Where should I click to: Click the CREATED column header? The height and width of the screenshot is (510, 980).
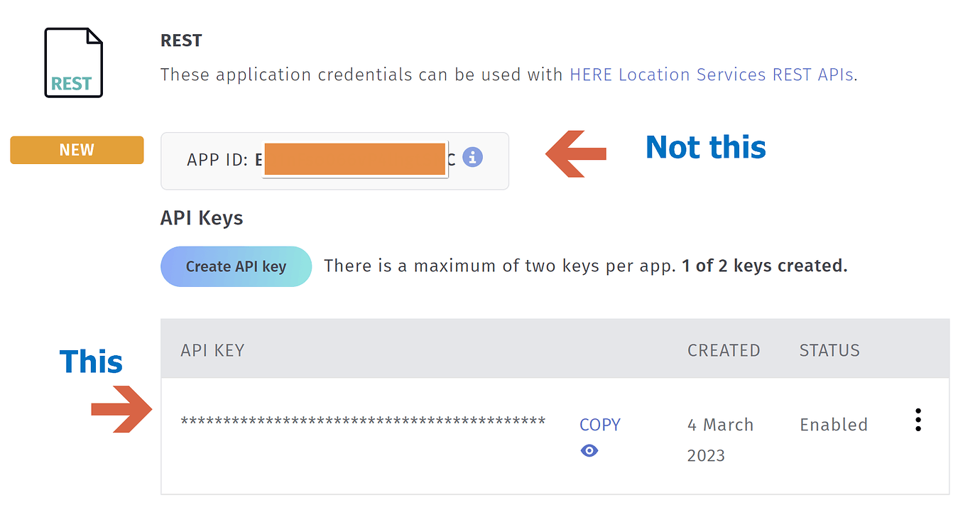click(723, 349)
